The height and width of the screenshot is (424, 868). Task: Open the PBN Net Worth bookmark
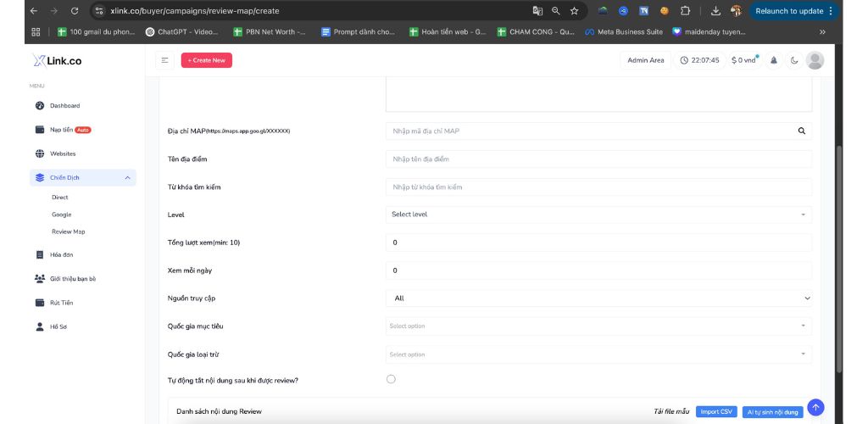coord(270,32)
